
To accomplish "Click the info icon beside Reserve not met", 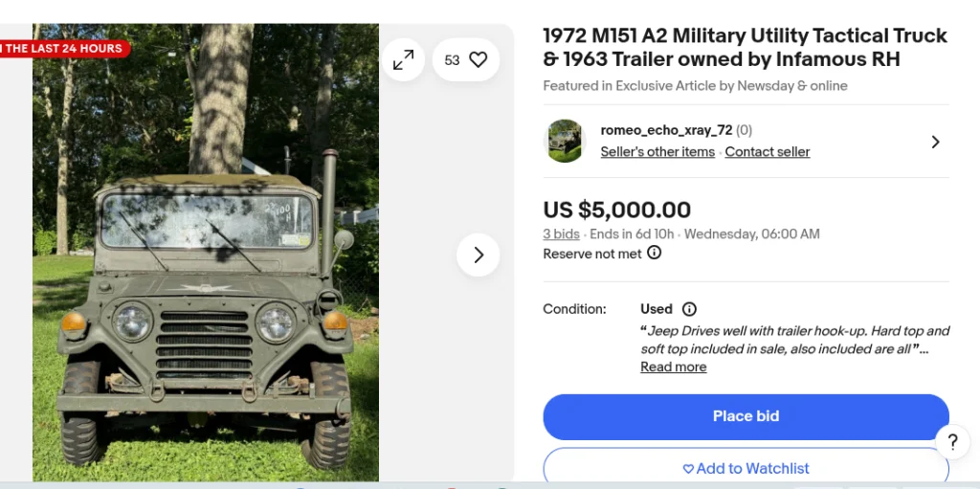I will (x=655, y=254).
